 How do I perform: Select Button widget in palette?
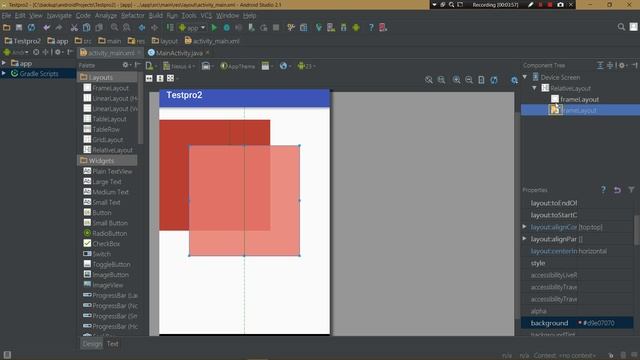click(x=97, y=213)
